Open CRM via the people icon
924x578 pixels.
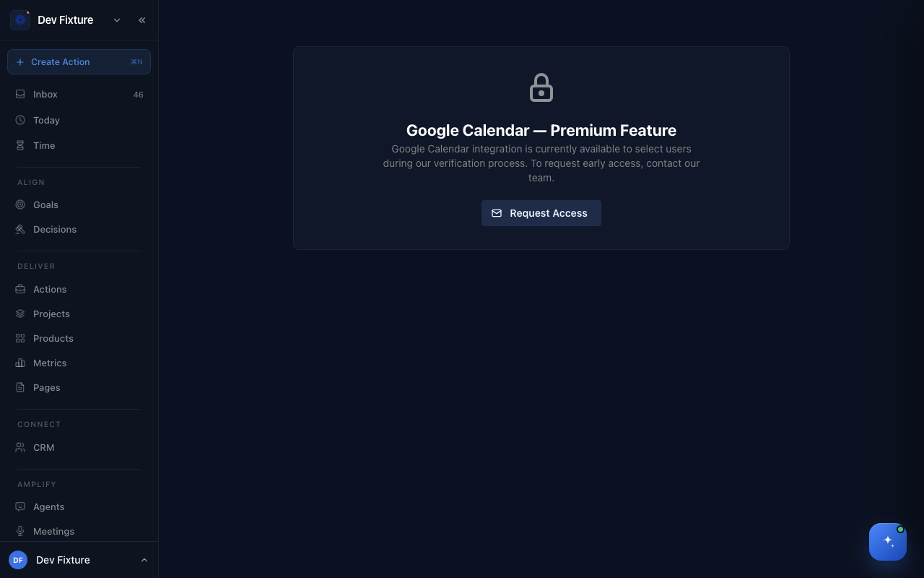[x=20, y=447]
